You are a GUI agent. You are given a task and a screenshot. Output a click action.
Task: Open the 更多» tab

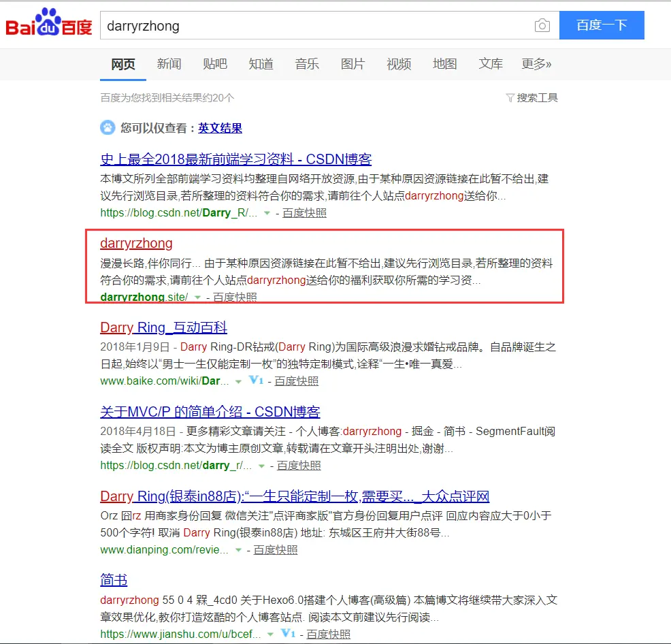pos(536,64)
